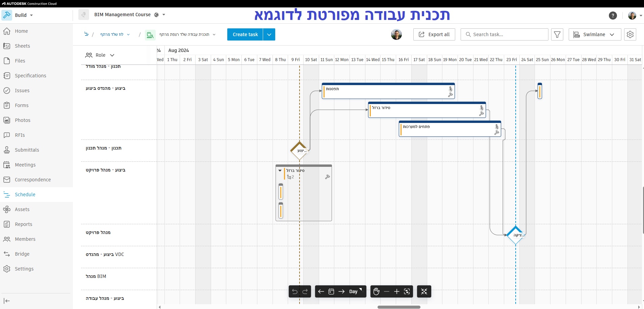Screen dimensions: 644x309
Task: Click the brown milestone diamond on 9 Fri
Action: coord(300,151)
